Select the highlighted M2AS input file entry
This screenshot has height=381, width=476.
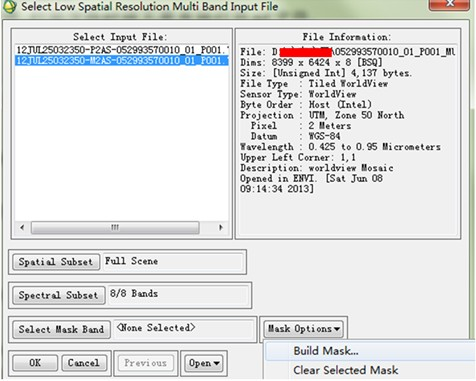(x=122, y=61)
